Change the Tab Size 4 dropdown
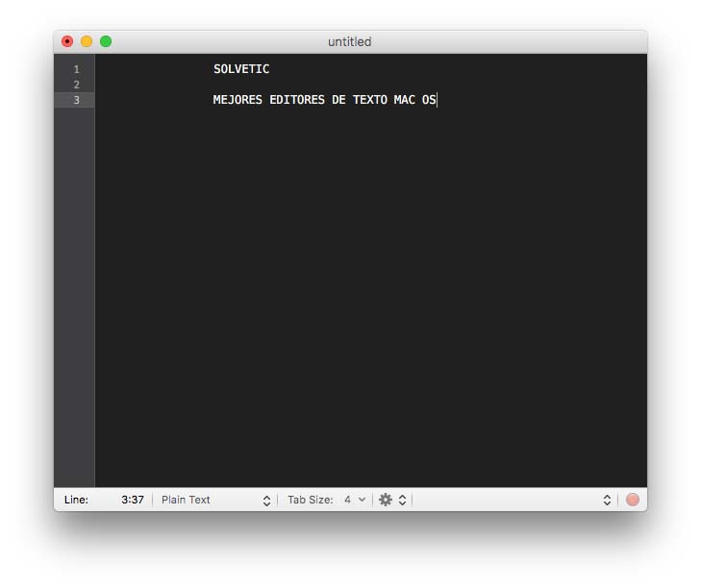701x588 pixels. pos(355,500)
